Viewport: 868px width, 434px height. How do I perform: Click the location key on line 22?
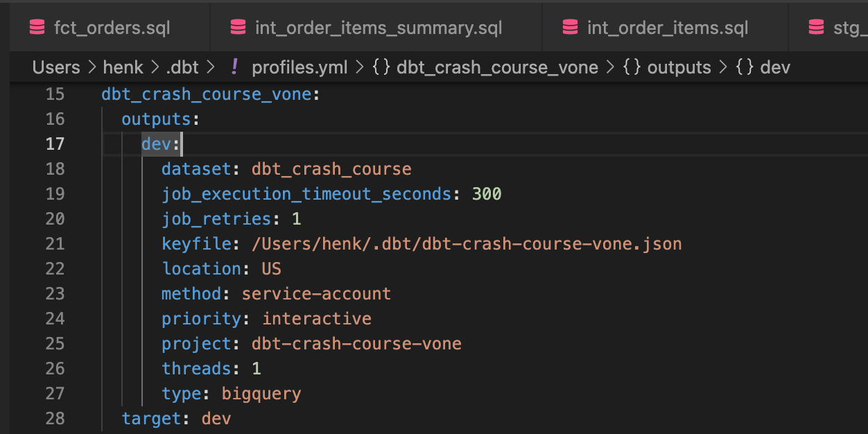[202, 268]
